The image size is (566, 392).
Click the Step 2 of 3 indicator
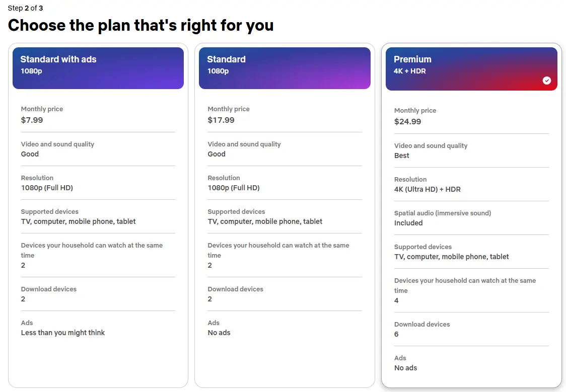[x=25, y=8]
